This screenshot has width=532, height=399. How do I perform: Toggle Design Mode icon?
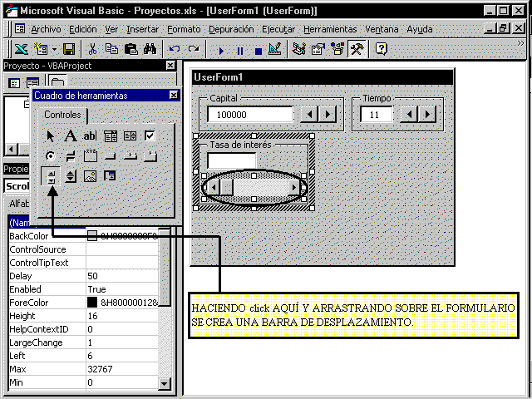[275, 50]
